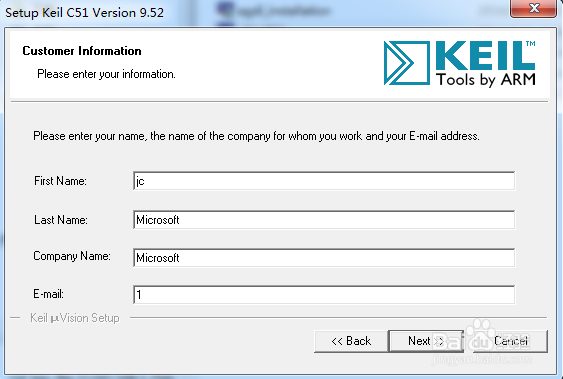This screenshot has height=379, width=563.
Task: Go back with the << Back button
Action: pyautogui.click(x=351, y=341)
